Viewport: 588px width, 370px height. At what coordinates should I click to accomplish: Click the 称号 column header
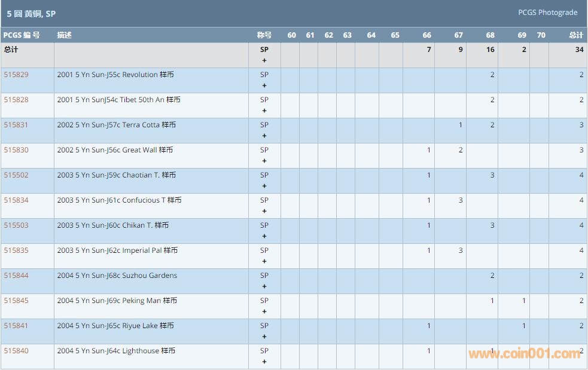(264, 35)
